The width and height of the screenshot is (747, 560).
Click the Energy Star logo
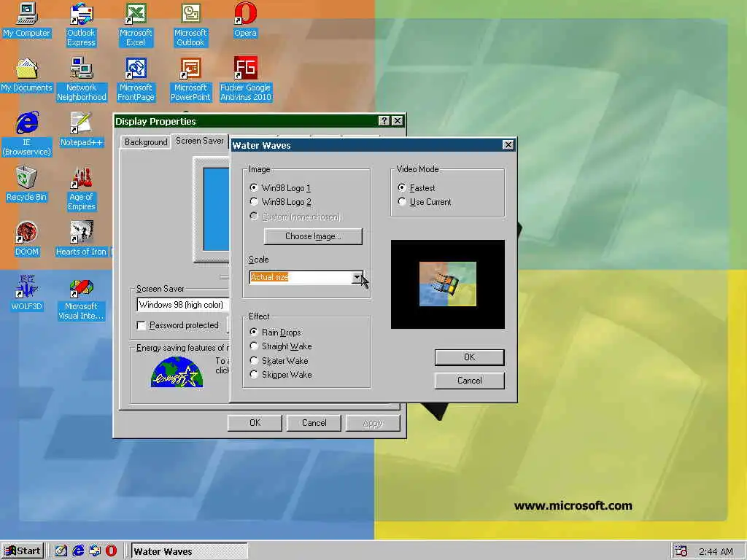pyautogui.click(x=177, y=373)
